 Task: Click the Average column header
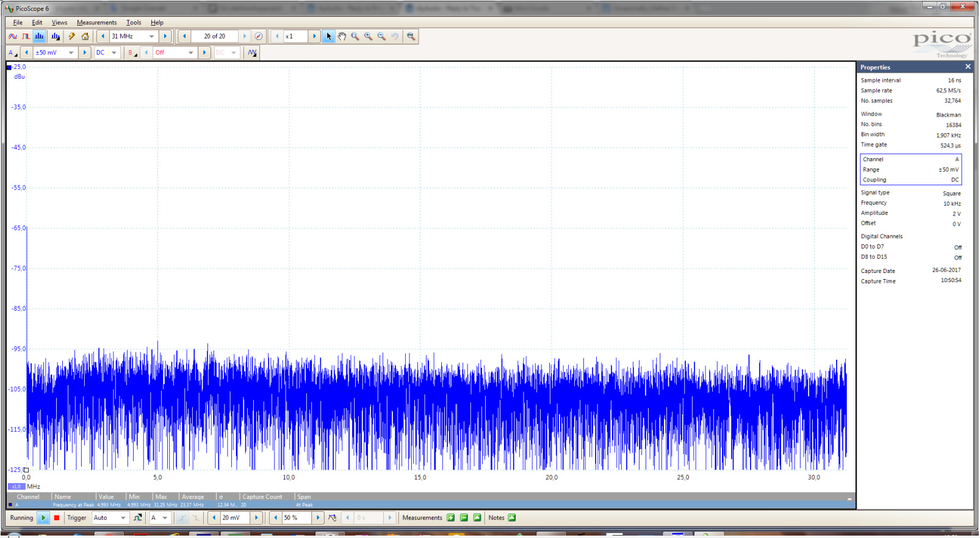(193, 497)
